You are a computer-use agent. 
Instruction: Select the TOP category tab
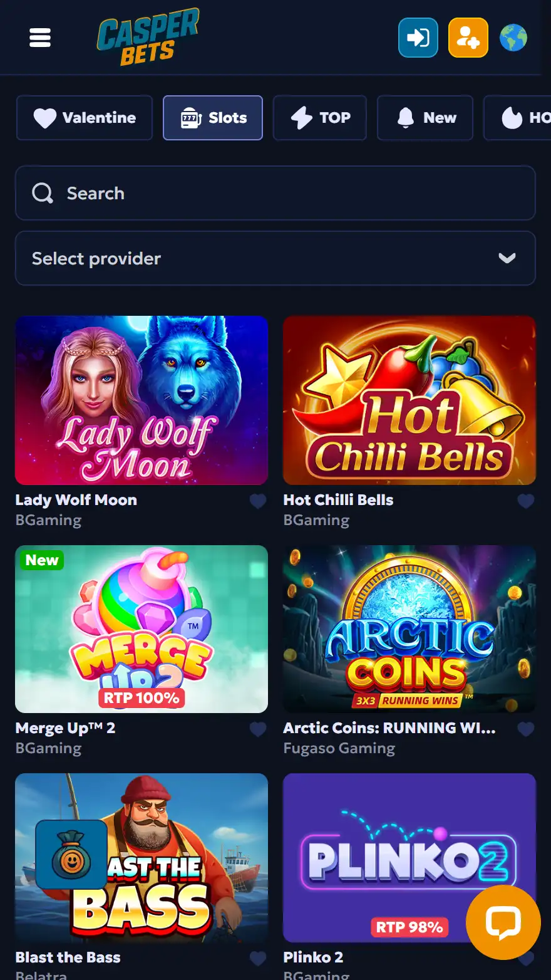tap(320, 118)
